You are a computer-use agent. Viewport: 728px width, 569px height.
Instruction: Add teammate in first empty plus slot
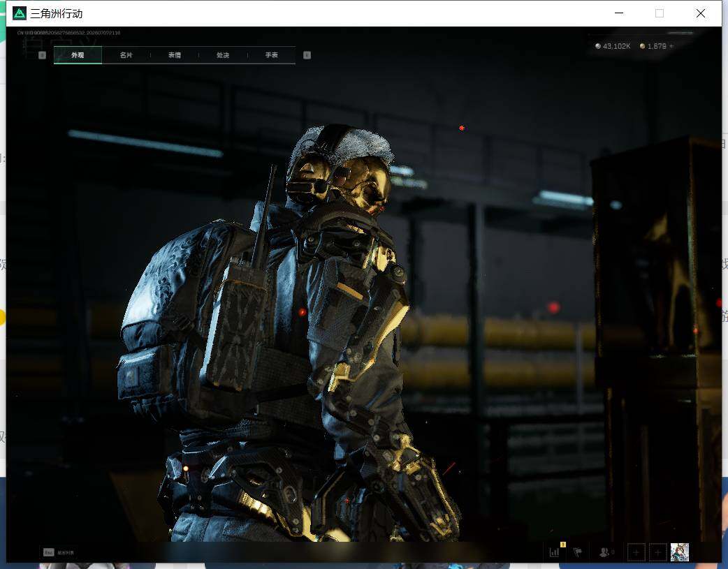636,552
